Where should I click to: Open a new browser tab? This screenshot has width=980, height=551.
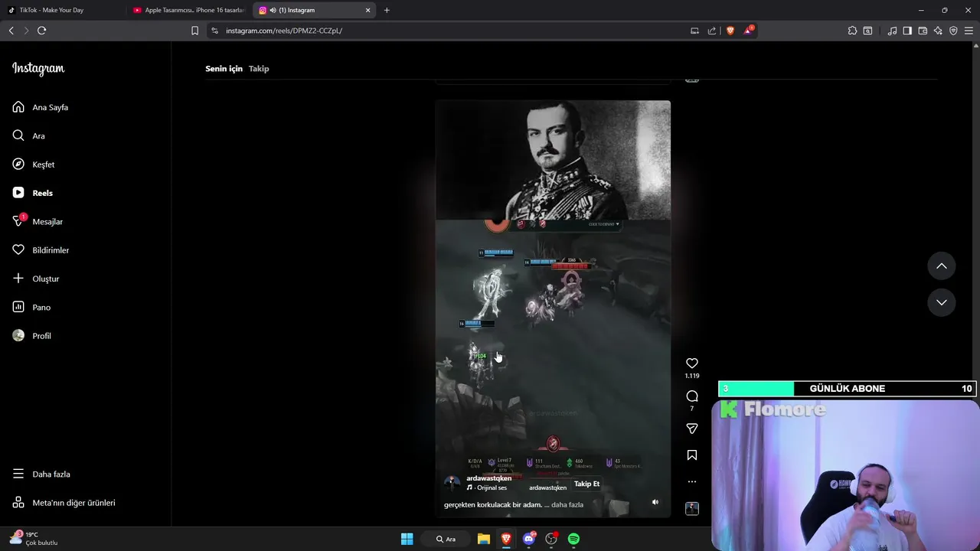[x=387, y=10]
